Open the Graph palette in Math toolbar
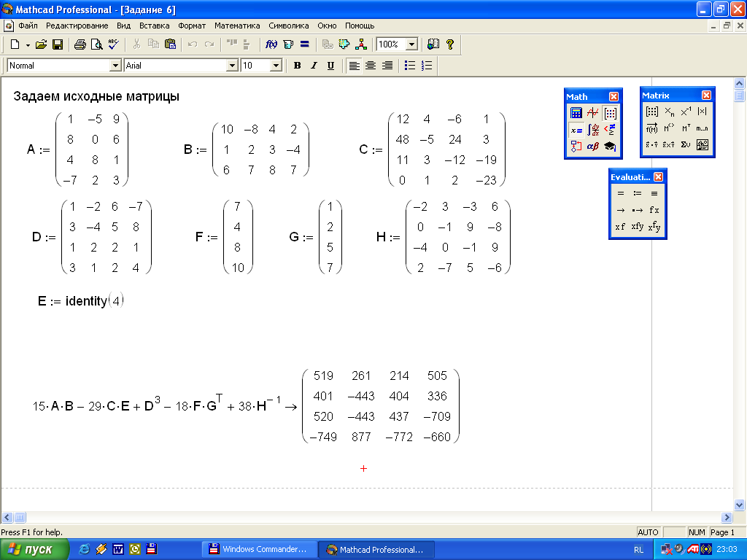 click(592, 113)
